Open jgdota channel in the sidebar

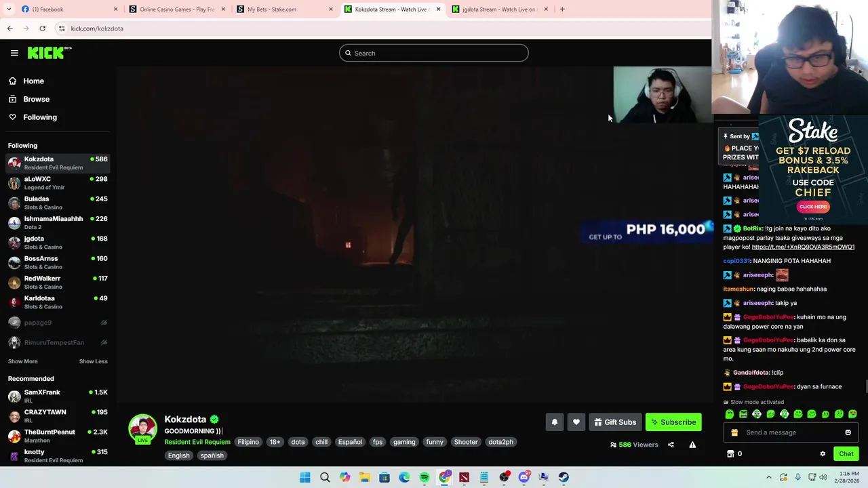coord(58,243)
